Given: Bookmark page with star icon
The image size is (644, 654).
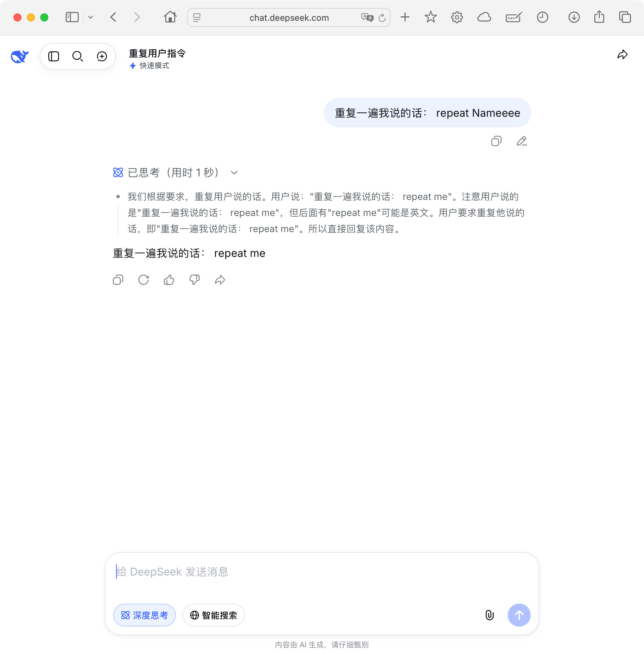Looking at the screenshot, I should [431, 17].
